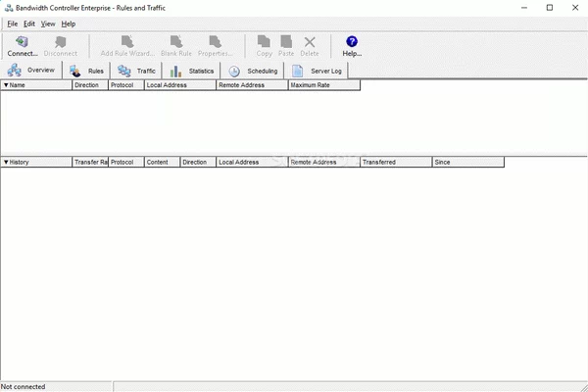Switch to the Scheduling tab
Image resolution: width=588 pixels, height=392 pixels.
pyautogui.click(x=253, y=71)
